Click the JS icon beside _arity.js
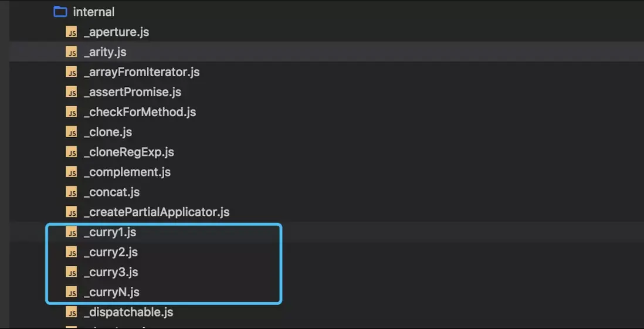The width and height of the screenshot is (644, 329). (72, 52)
